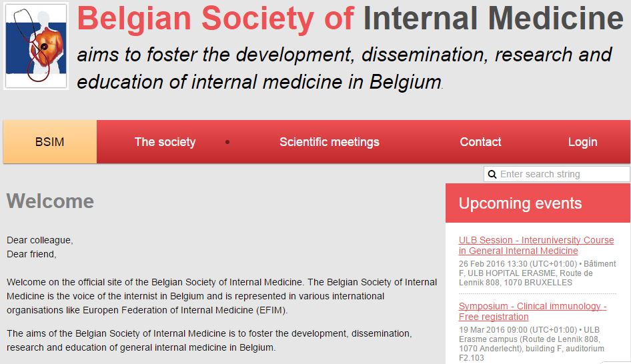The image size is (631, 364).
Task: Focus the Enter search string field
Action: 557,174
